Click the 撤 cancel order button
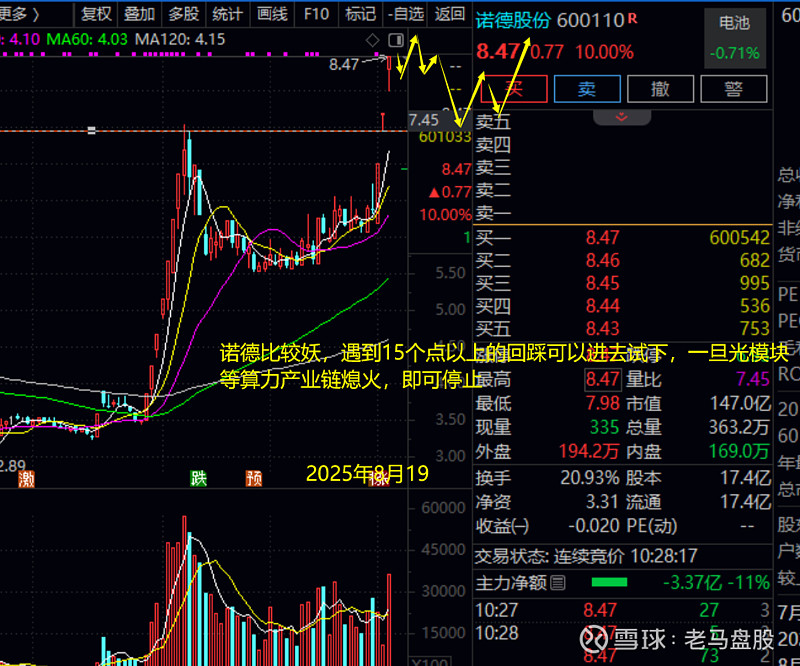The width and height of the screenshot is (800, 666). [660, 89]
